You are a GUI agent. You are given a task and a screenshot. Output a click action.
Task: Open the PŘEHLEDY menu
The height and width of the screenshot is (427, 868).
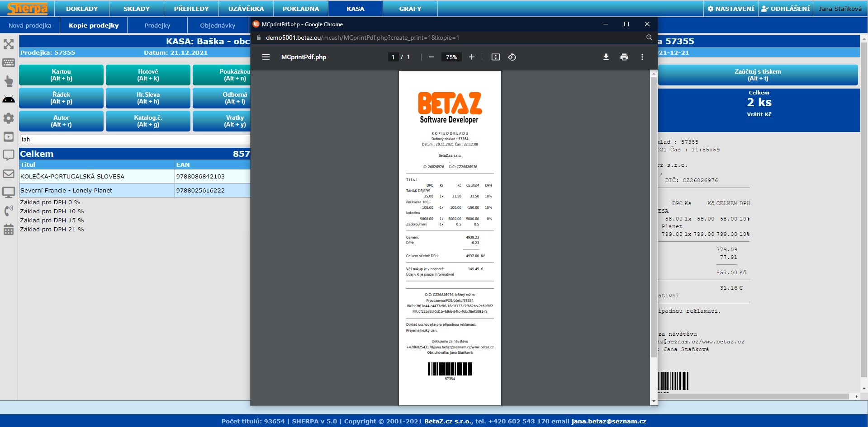click(191, 9)
